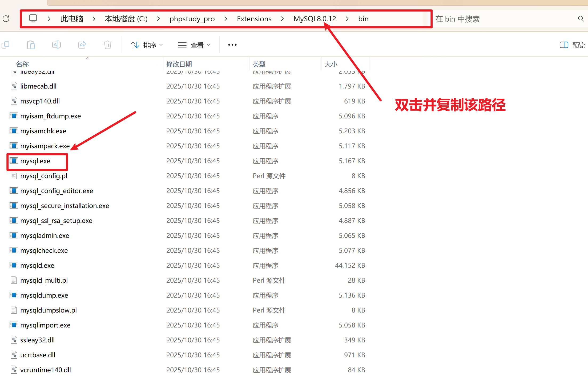Select the mysql.exe file
Screen dimensions: 588x376
click(35, 161)
